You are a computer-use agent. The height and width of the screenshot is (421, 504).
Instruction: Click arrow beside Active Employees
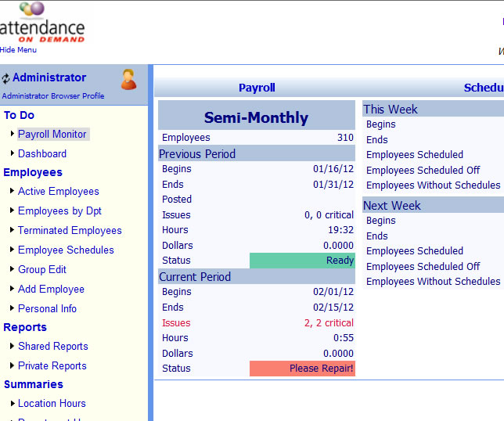[13, 191]
